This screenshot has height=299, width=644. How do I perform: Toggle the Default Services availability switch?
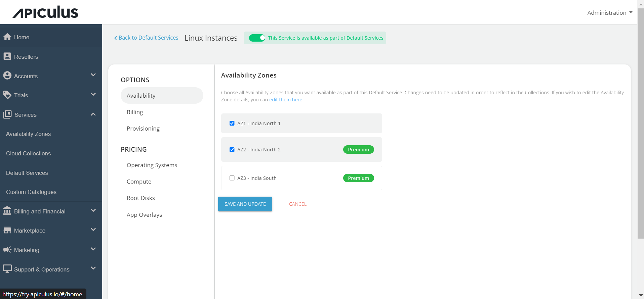click(257, 38)
